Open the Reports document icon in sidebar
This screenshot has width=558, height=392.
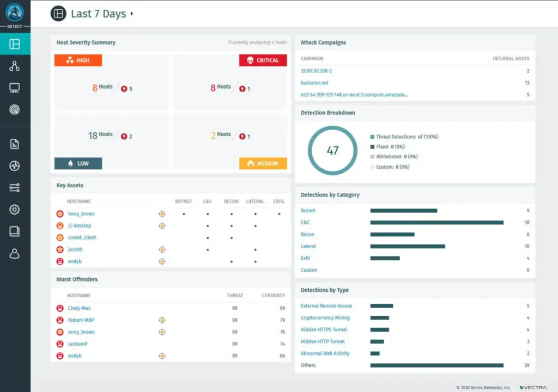click(15, 143)
